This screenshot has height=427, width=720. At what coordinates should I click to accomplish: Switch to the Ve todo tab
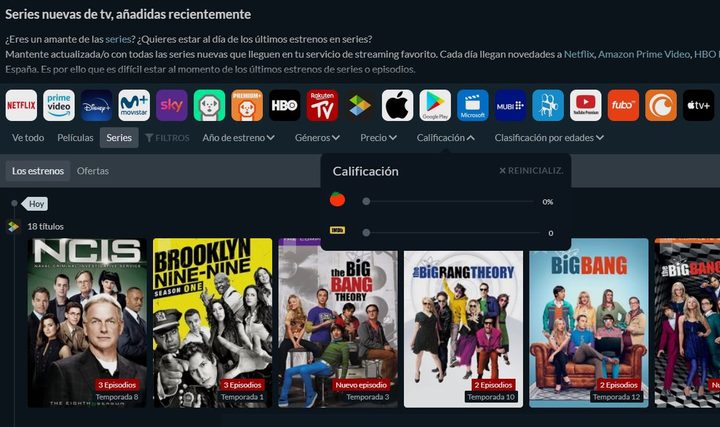(x=28, y=138)
